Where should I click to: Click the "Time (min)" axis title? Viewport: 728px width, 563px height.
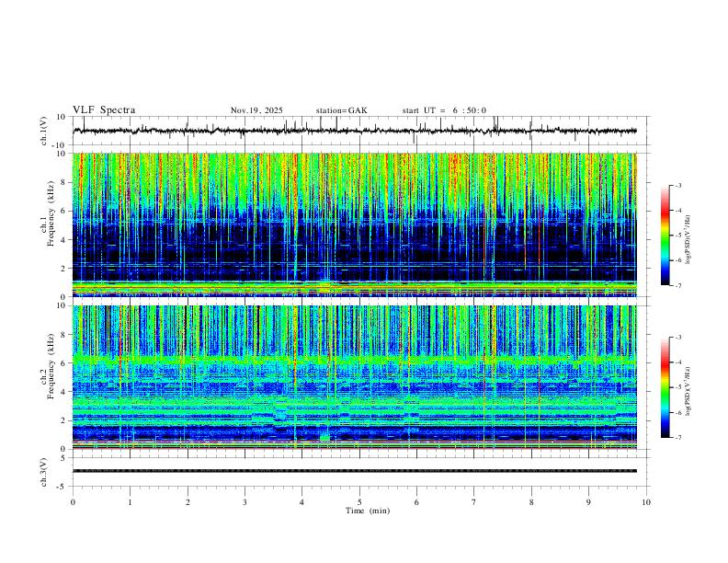click(368, 511)
